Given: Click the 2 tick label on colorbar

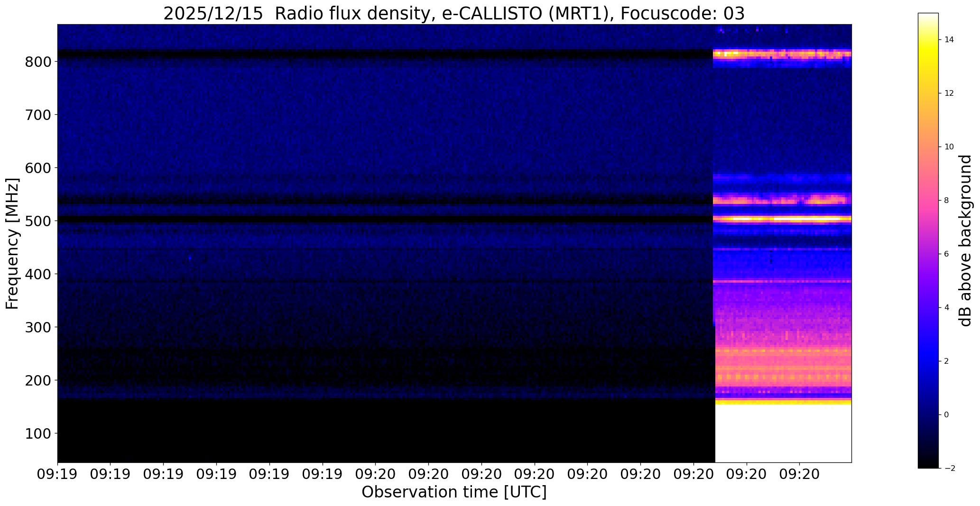Looking at the screenshot, I should pyautogui.click(x=947, y=361).
